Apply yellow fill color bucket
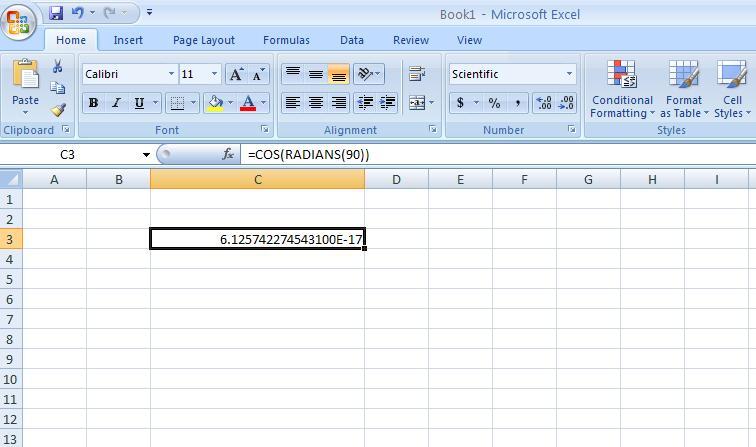Viewport: 756px width, 447px height. pos(215,103)
